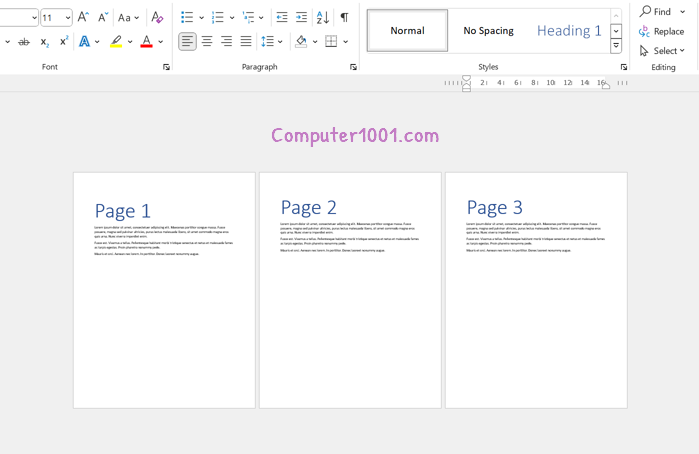Toggle Show/Hide paragraph marks
The height and width of the screenshot is (454, 699).
tap(344, 17)
